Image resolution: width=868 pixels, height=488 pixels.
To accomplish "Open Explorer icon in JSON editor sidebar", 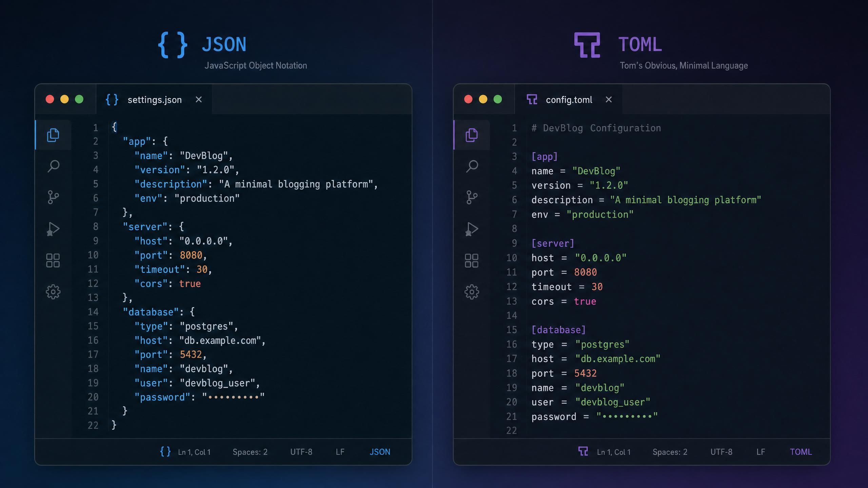I will click(x=53, y=135).
